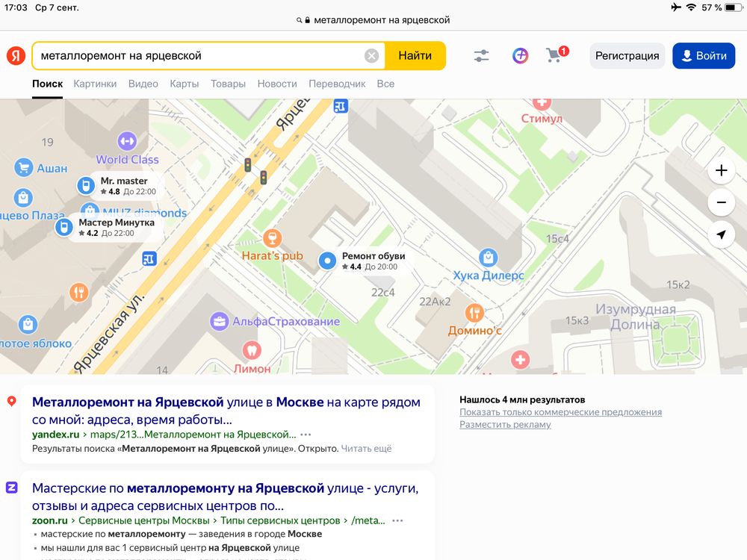Click the Yandex logo icon

(16, 56)
